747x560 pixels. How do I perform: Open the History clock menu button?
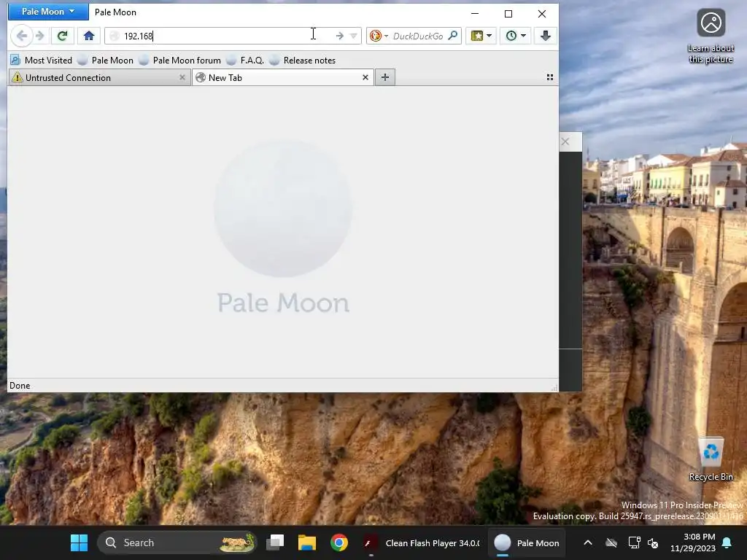(x=516, y=36)
